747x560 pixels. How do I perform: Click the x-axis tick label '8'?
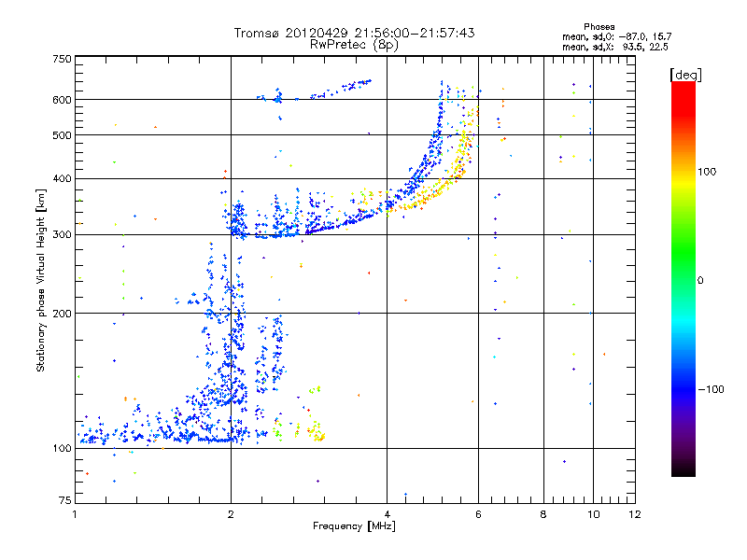(x=543, y=514)
